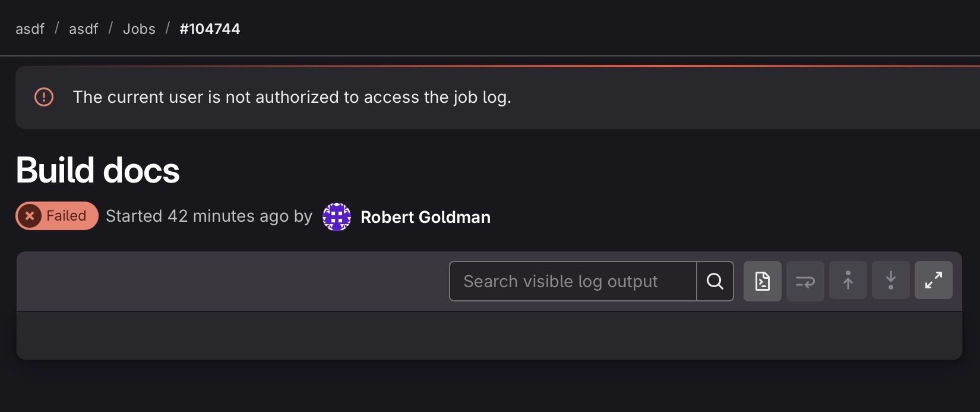Go to Jobs in the breadcrumb
Image resolution: width=980 pixels, height=412 pixels.
(x=139, y=29)
